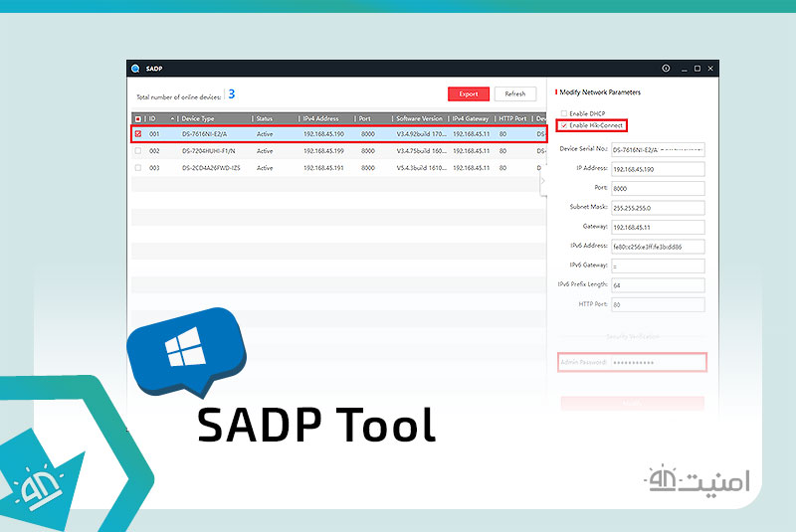Uncheck the checkbox for device 001
This screenshot has height=532, width=796.
pos(138,134)
